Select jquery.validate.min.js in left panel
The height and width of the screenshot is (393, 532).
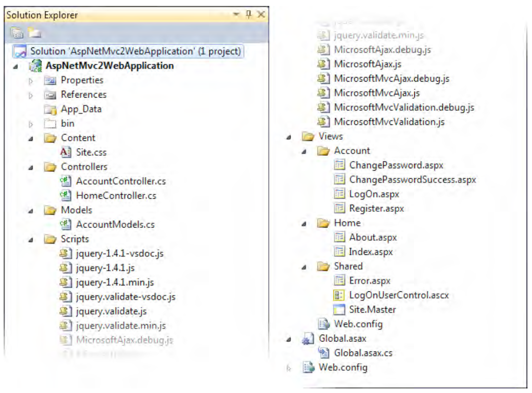(121, 326)
